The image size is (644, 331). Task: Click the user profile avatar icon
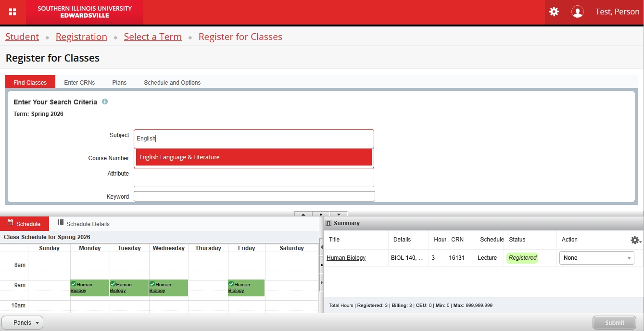pos(577,12)
